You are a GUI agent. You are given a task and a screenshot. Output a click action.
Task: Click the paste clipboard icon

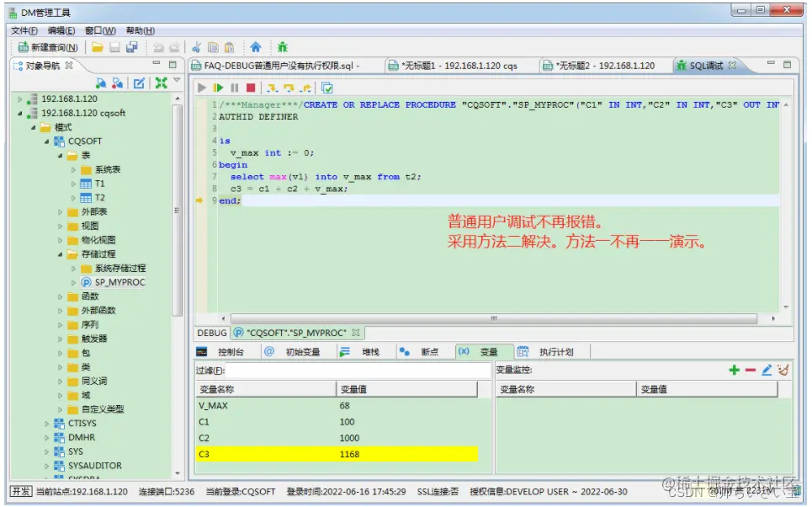click(x=229, y=48)
